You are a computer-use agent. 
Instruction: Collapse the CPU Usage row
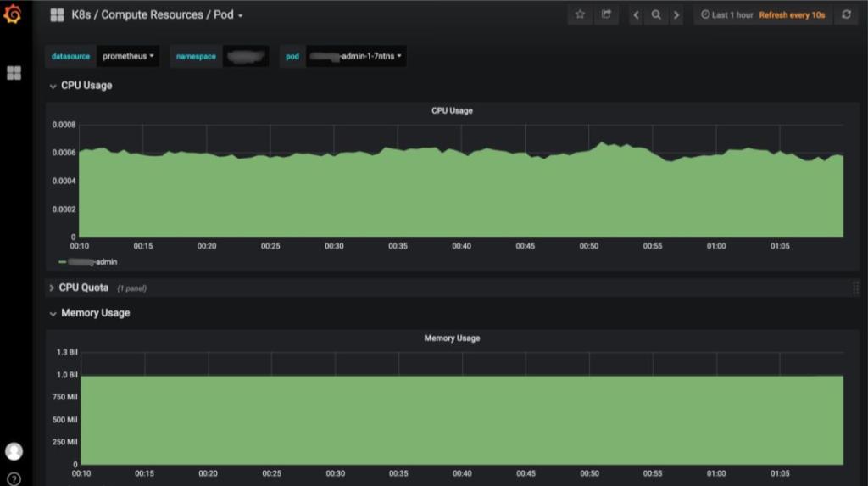(81, 86)
